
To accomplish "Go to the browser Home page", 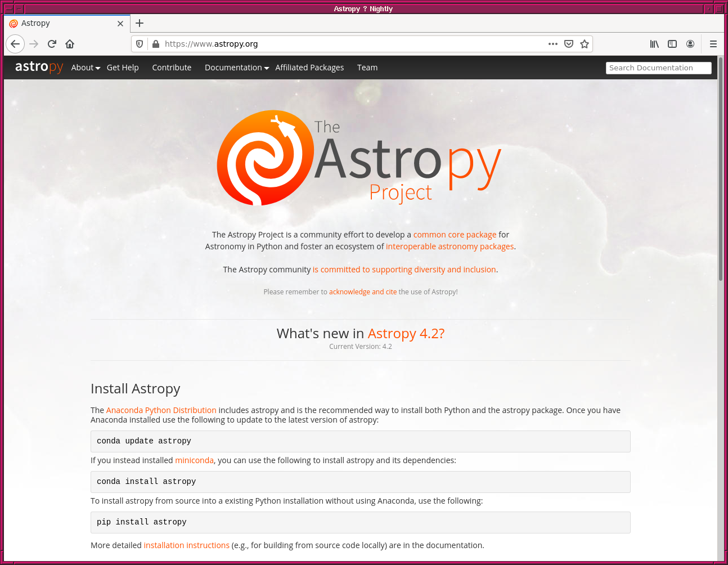I will click(x=70, y=44).
